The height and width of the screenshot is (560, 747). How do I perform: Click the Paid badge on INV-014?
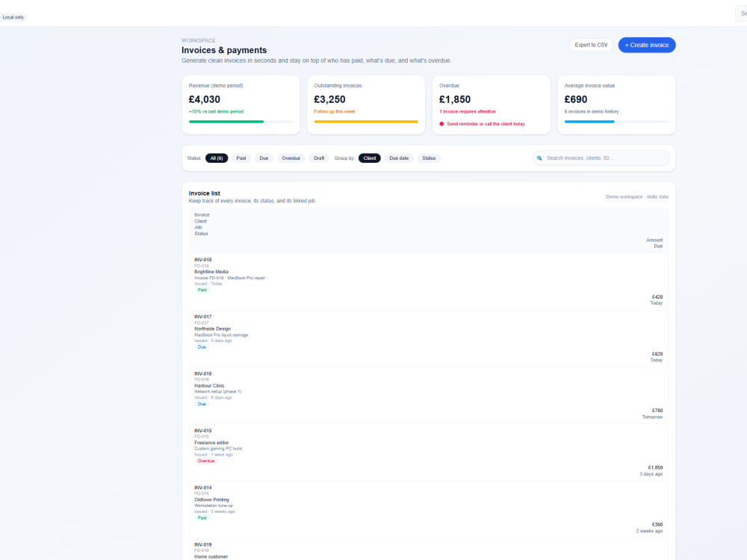tap(202, 518)
